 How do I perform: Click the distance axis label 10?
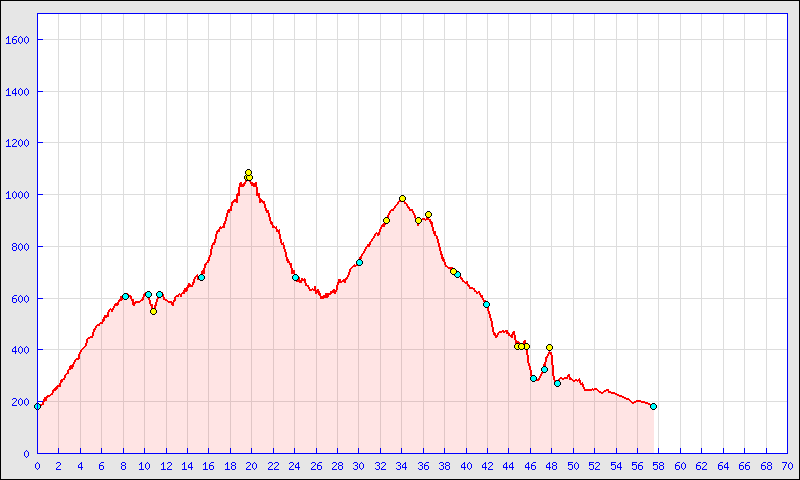click(x=144, y=466)
